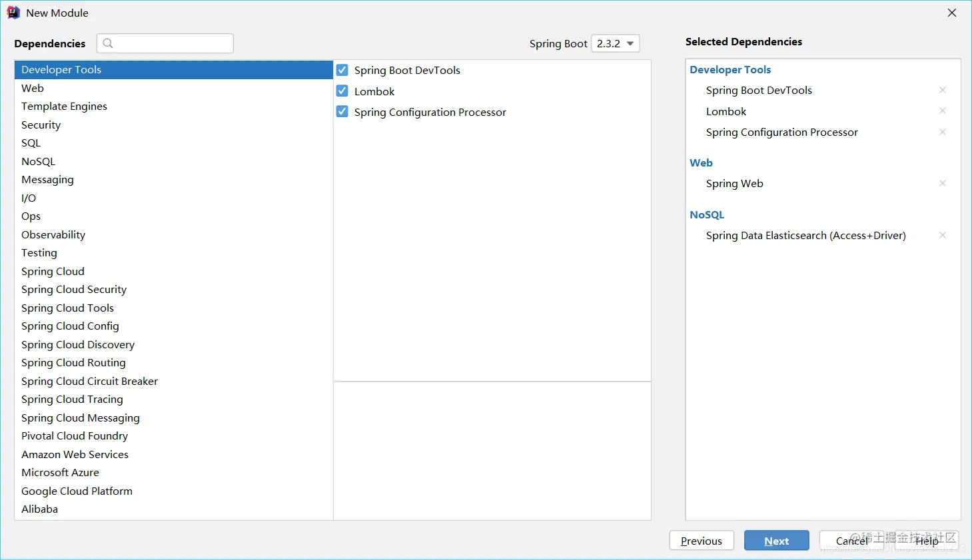This screenshot has width=972, height=560.
Task: Click the Next button
Action: (777, 541)
